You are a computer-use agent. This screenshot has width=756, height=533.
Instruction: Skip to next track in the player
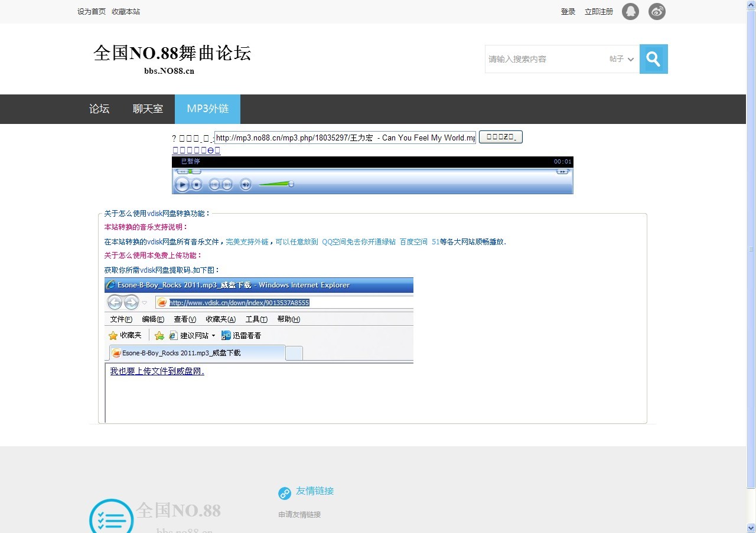(x=227, y=185)
